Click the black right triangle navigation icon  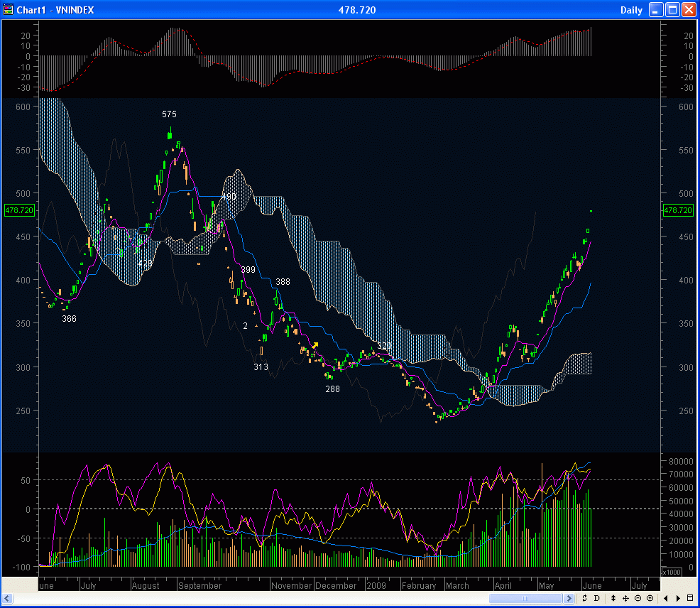click(679, 598)
